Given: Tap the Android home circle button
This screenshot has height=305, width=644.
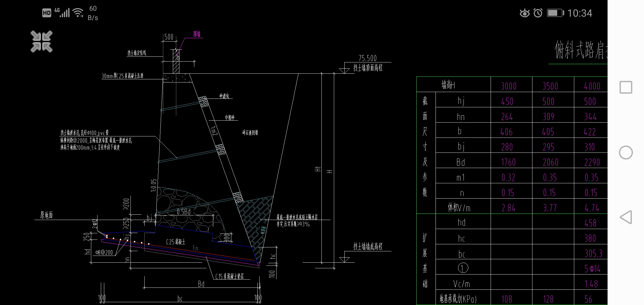Looking at the screenshot, I should pos(626,152).
